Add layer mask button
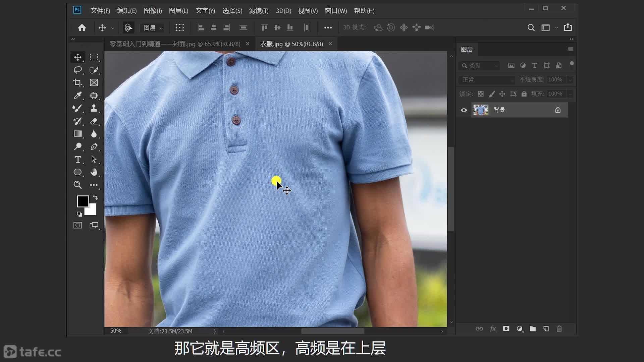 click(506, 329)
